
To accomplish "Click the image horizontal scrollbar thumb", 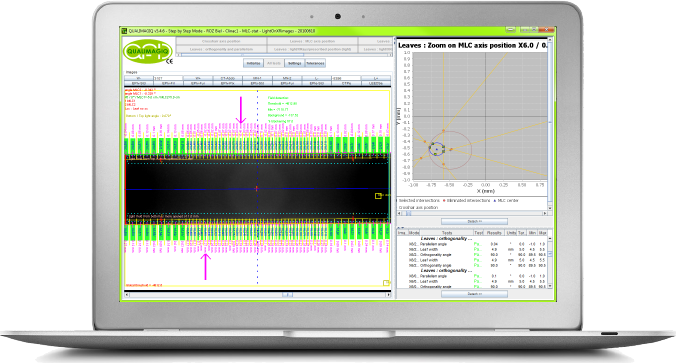I will click(288, 294).
